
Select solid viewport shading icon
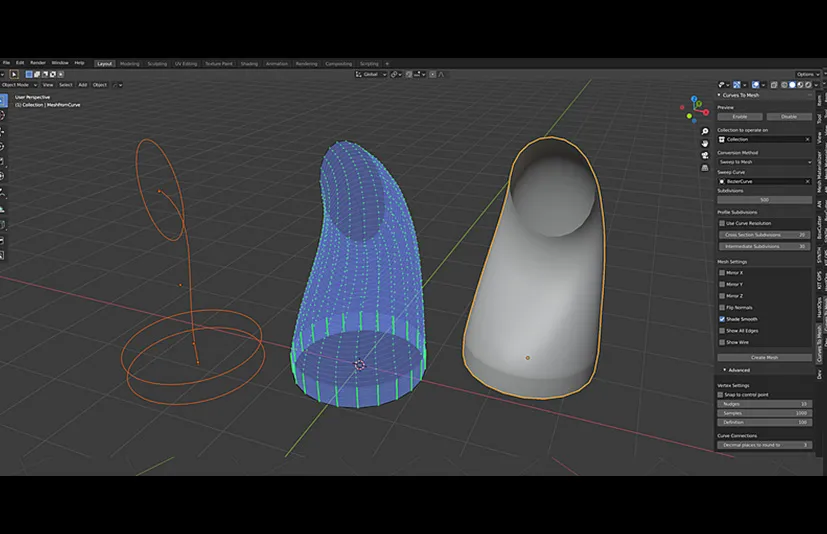792,84
